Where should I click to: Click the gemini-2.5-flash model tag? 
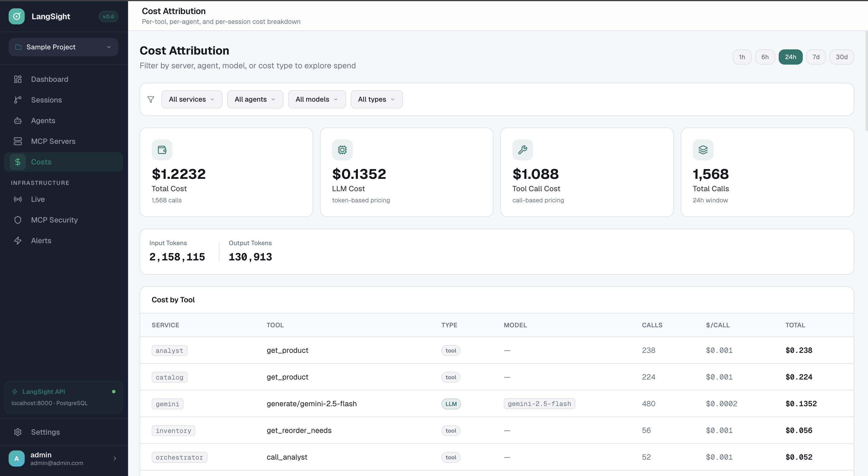(539, 404)
